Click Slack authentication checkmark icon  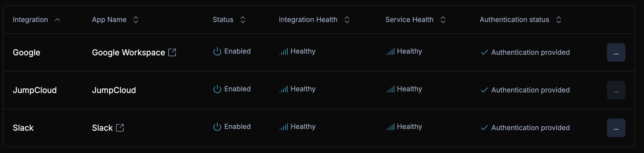click(x=484, y=128)
